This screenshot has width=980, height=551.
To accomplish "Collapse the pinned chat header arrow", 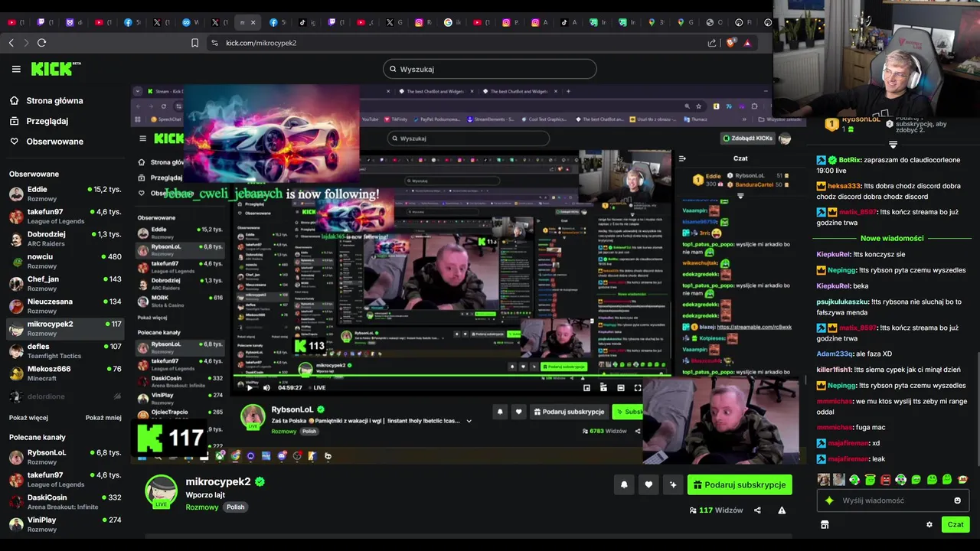I will click(x=893, y=145).
